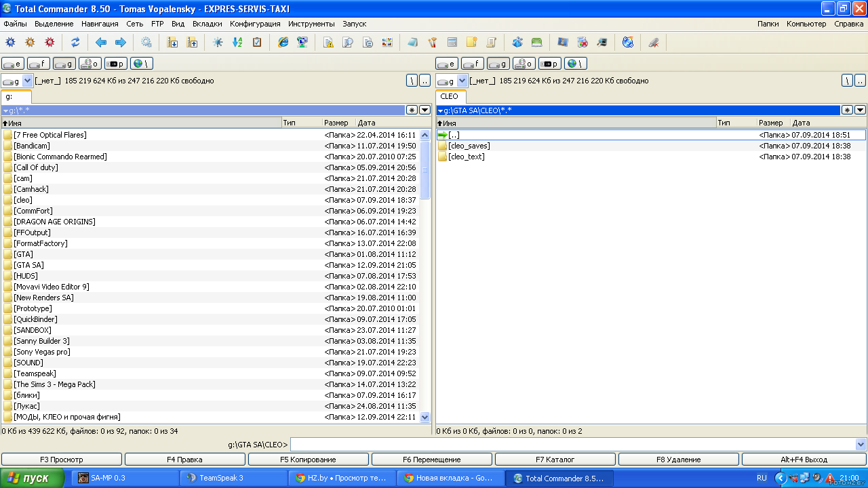Viewport: 868px width, 488px height.
Task: Click the command line input field
Action: pyautogui.click(x=572, y=445)
